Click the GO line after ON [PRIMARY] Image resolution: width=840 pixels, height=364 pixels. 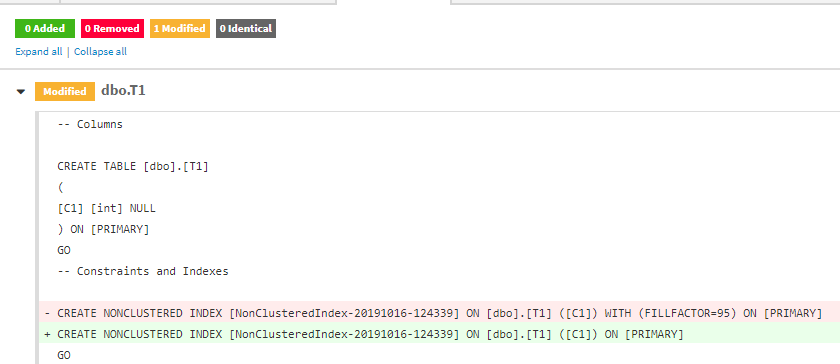pyautogui.click(x=64, y=250)
